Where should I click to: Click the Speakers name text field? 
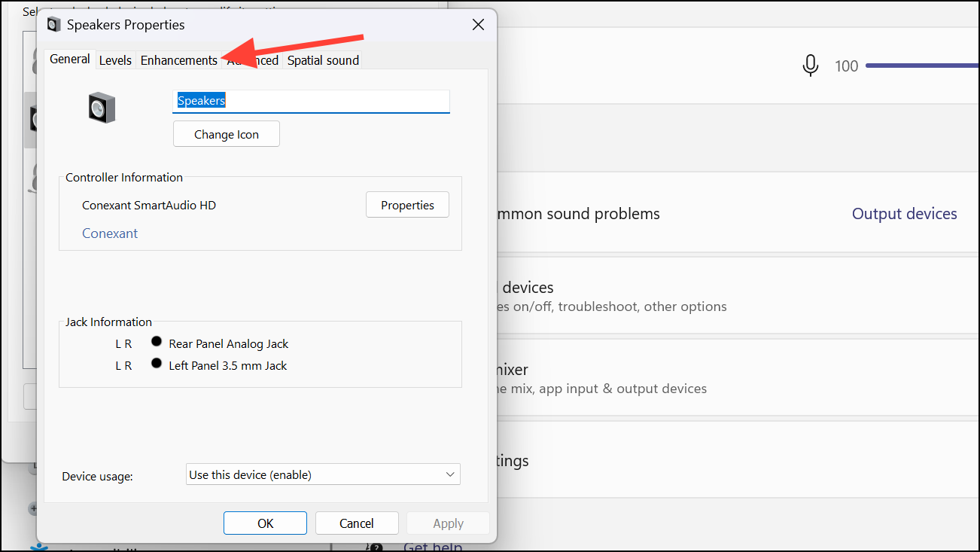point(311,100)
